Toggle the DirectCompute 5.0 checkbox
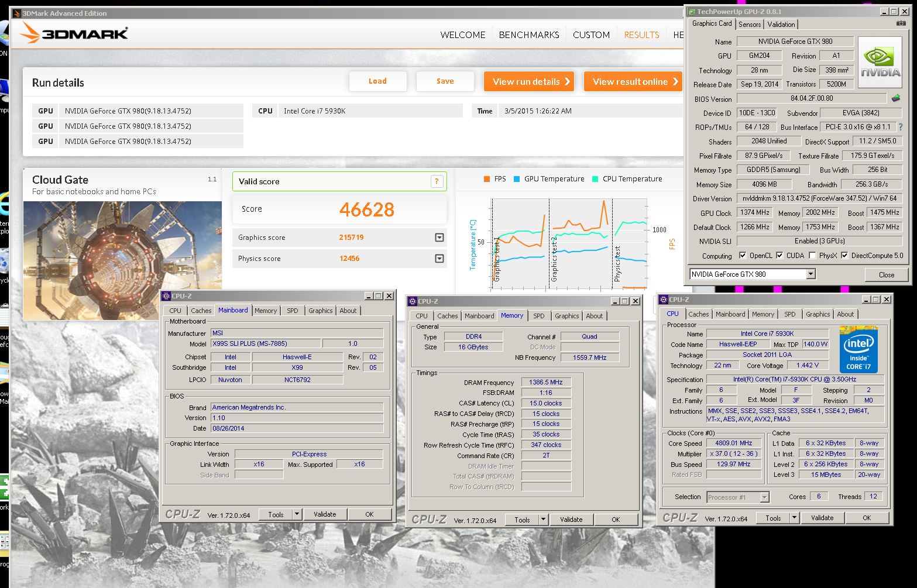917x588 pixels. tap(844, 256)
